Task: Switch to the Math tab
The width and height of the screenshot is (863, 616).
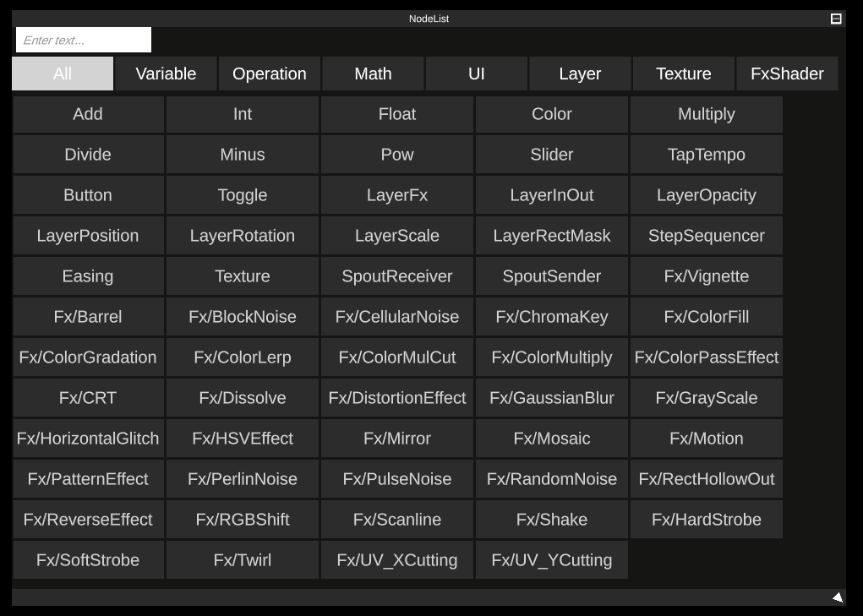Action: [373, 74]
